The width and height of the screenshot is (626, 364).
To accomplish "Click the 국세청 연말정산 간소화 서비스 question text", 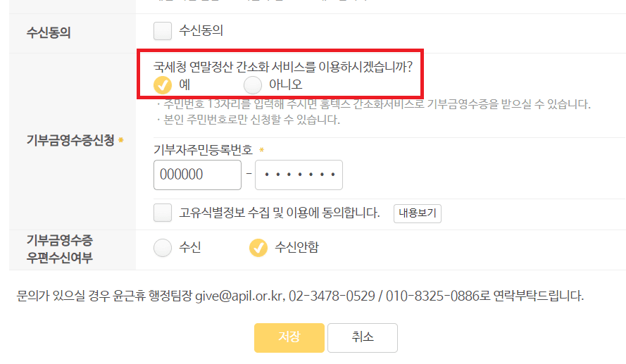I will click(x=282, y=67).
